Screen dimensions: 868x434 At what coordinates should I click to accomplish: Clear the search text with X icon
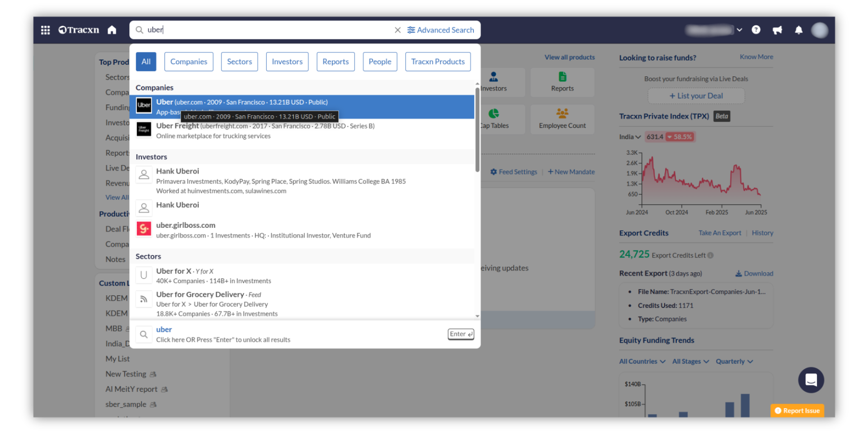(397, 30)
